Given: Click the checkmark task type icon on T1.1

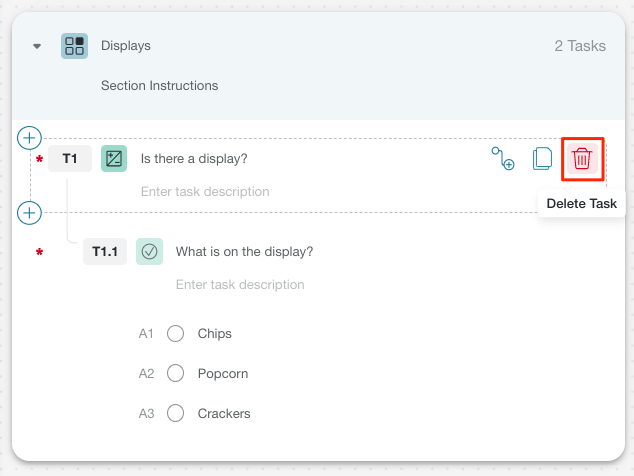Looking at the screenshot, I should (149, 252).
